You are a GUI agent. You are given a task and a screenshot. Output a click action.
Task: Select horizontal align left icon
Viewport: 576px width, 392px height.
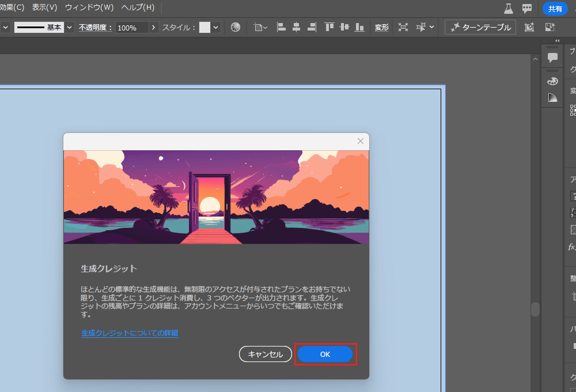point(282,27)
